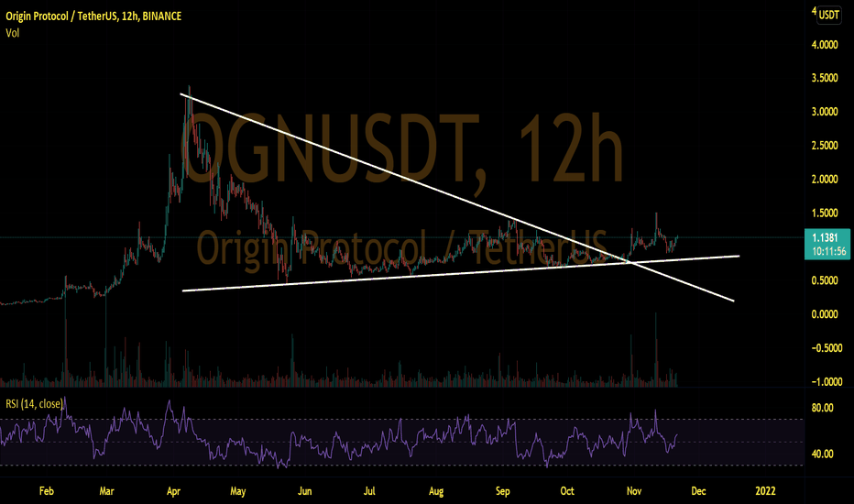
Task: Open the RSI (14, close) indicator label
Action: (x=34, y=404)
